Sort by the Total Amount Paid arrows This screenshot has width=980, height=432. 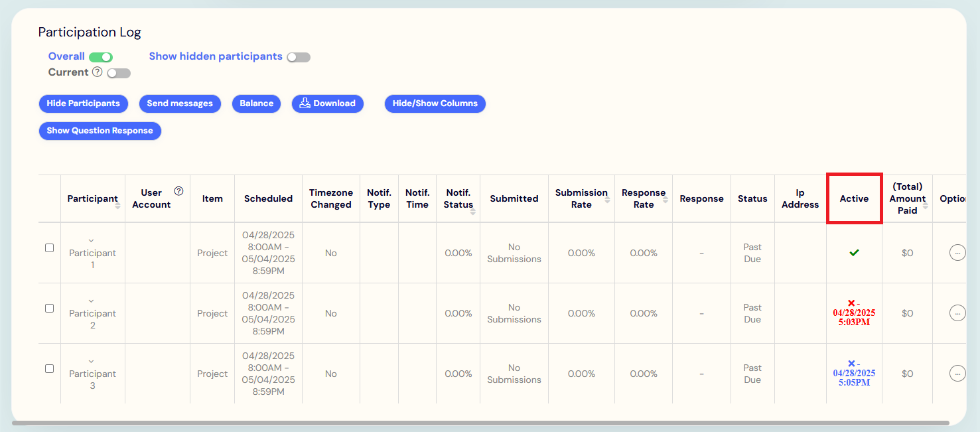[925, 205]
